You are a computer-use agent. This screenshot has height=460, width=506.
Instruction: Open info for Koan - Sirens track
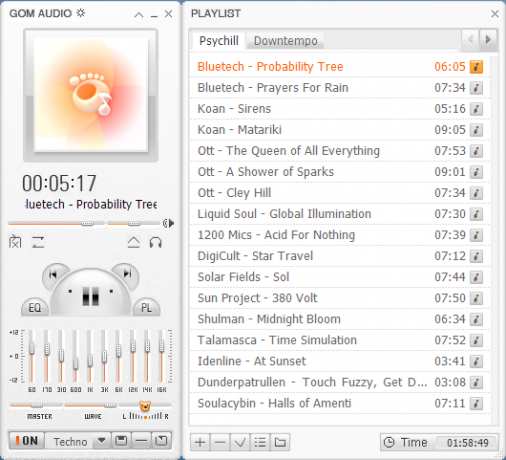(x=476, y=109)
